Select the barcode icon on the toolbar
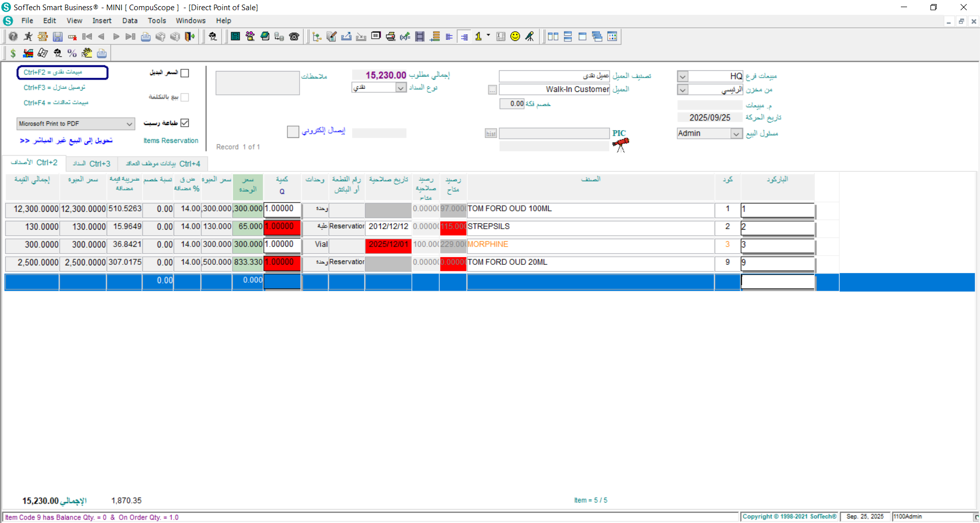 (376, 36)
